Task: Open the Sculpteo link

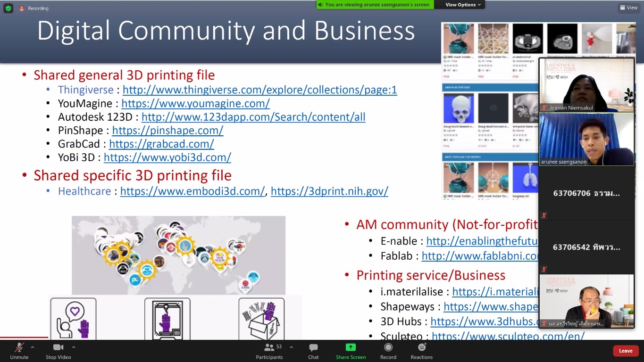Action: click(508, 336)
